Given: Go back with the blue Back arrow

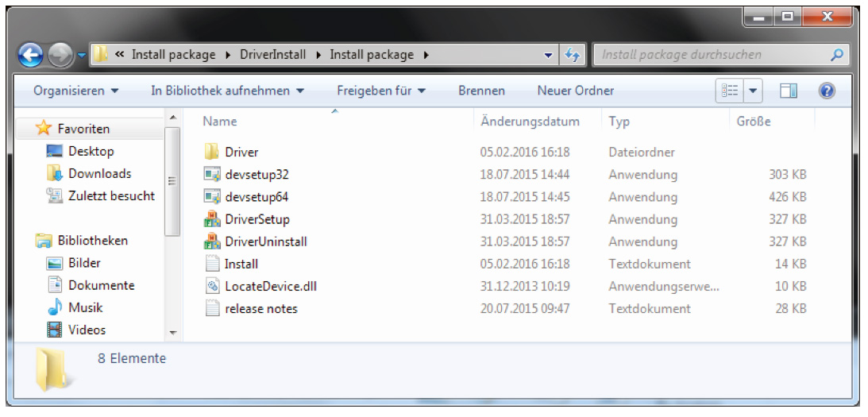Looking at the screenshot, I should (30, 56).
